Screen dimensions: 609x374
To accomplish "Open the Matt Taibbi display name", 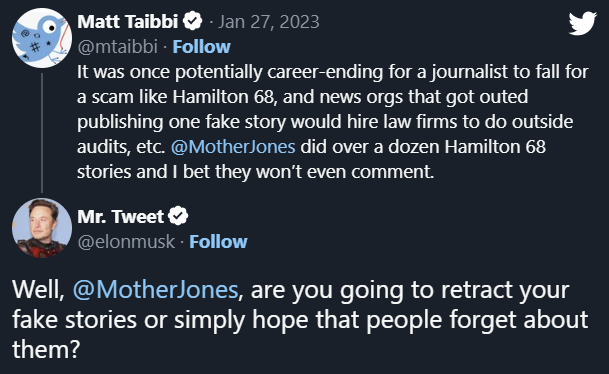I will click(x=128, y=21).
